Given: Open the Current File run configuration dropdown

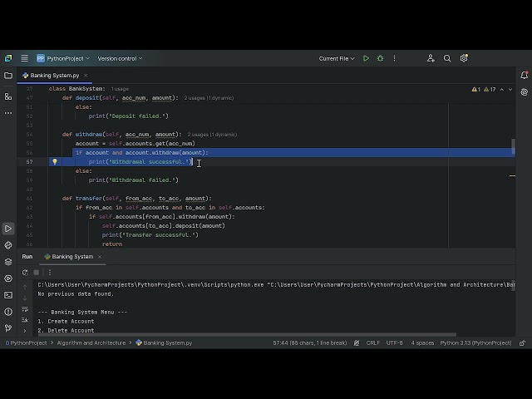Looking at the screenshot, I should (336, 58).
